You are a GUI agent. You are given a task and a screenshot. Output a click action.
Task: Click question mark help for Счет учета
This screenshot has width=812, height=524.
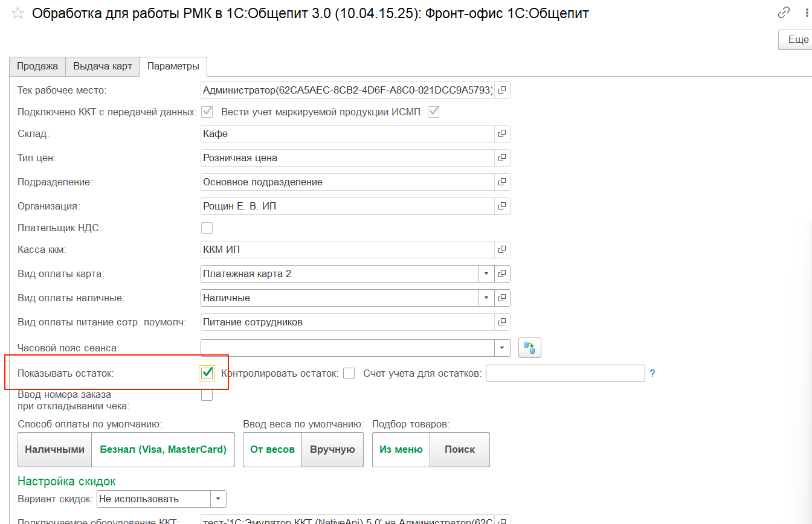click(x=652, y=374)
